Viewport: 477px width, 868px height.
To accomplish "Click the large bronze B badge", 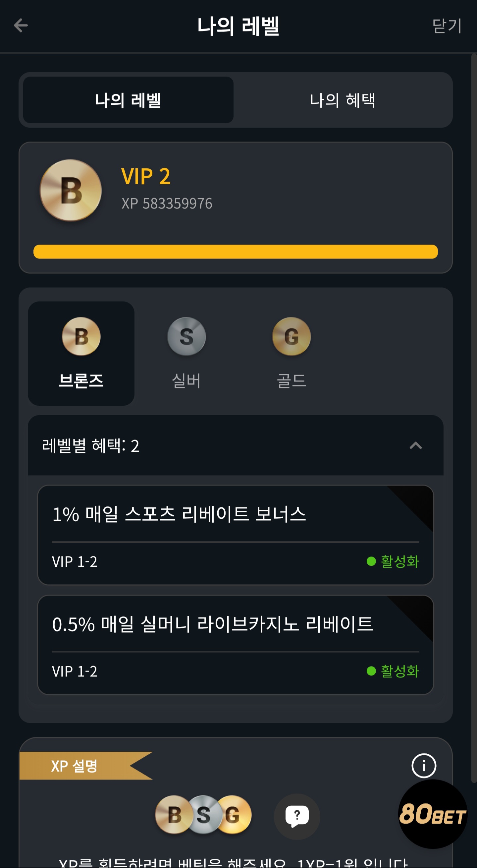I will 71,190.
